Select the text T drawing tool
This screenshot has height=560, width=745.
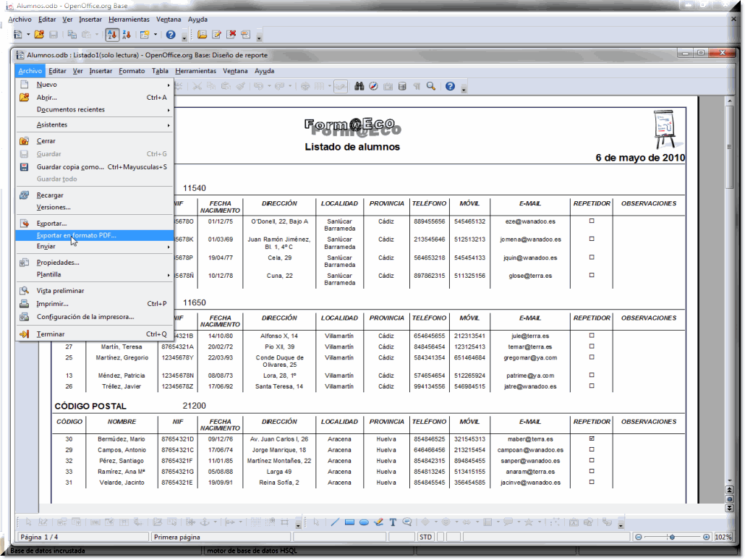pos(393,522)
